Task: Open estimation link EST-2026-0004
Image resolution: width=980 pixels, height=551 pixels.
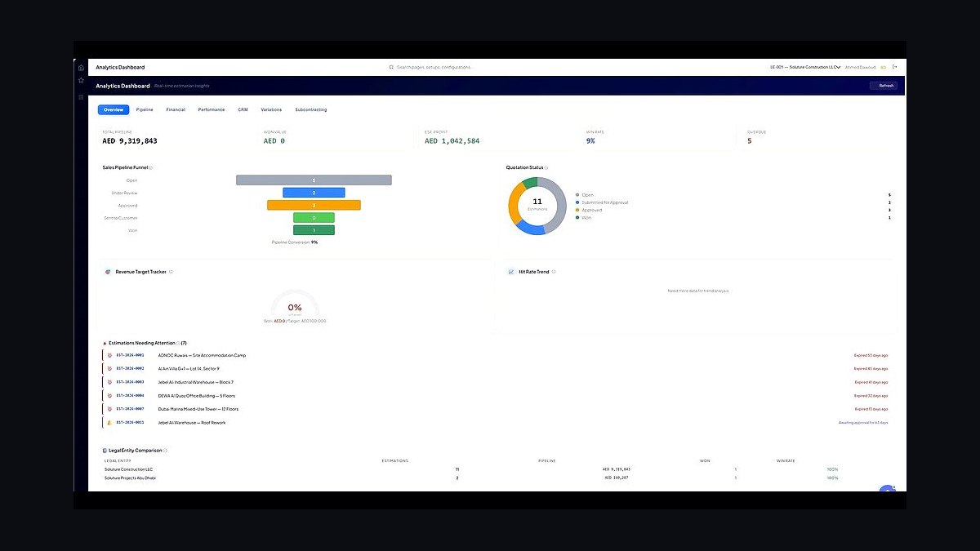Action: pyautogui.click(x=131, y=396)
